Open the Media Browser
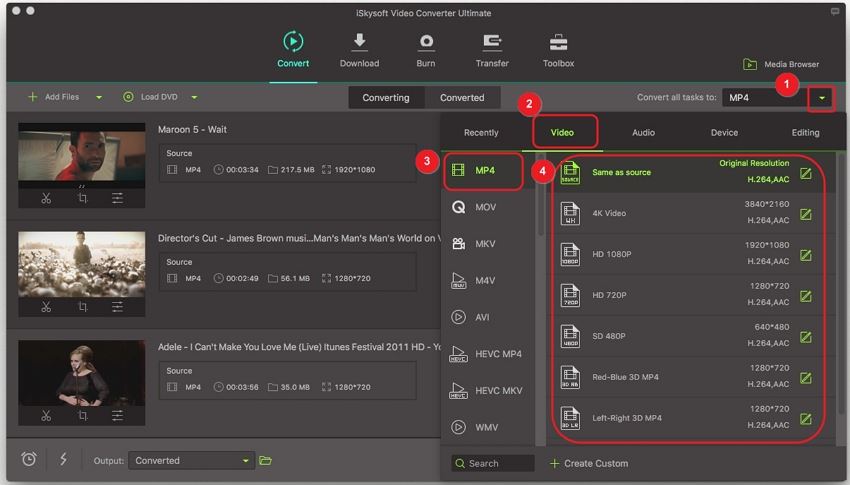The image size is (850, 485). tap(781, 64)
